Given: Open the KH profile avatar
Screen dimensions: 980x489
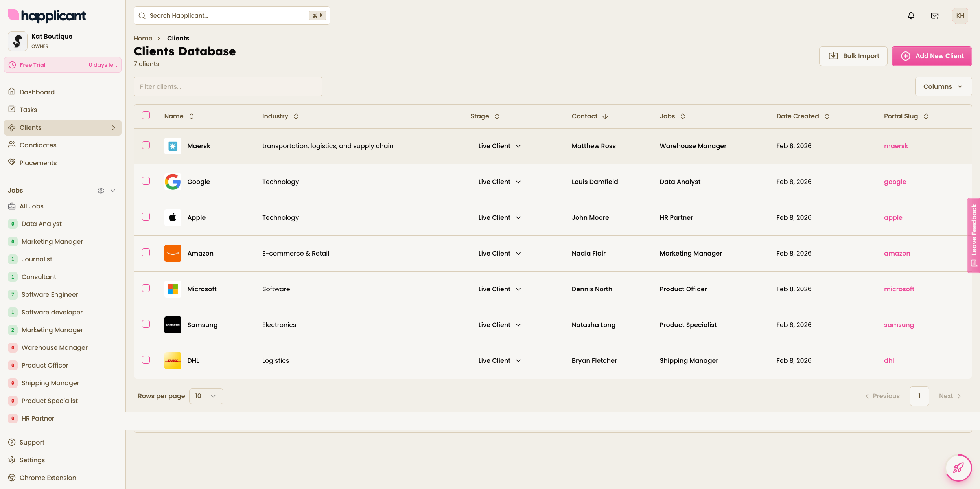Looking at the screenshot, I should [x=960, y=15].
